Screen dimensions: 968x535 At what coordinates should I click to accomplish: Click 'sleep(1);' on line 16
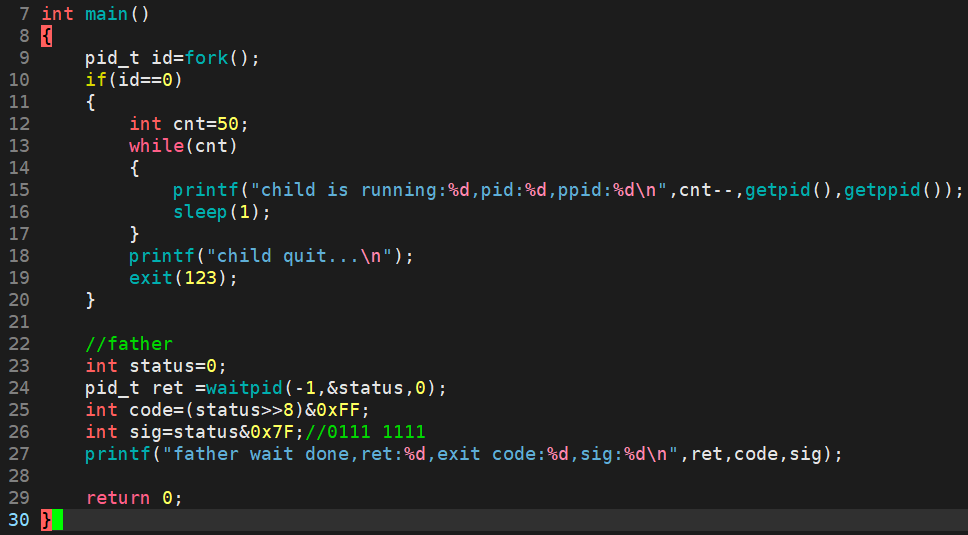[x=222, y=212]
